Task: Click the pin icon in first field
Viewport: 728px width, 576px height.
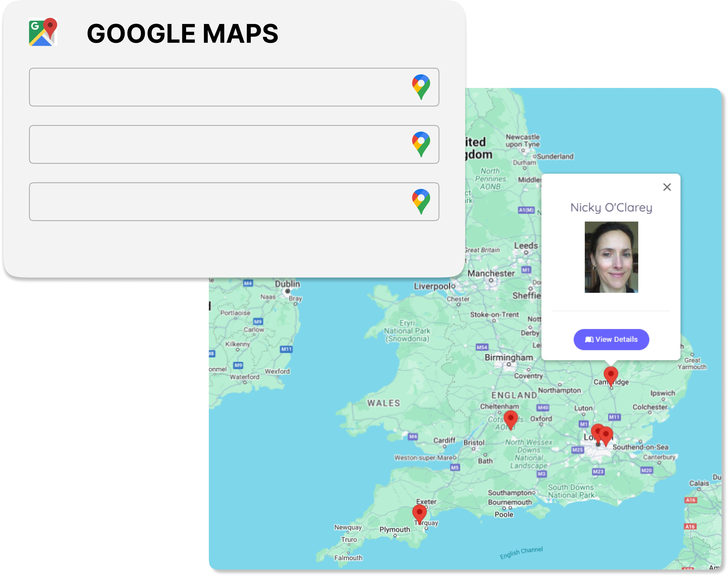Action: click(x=421, y=86)
